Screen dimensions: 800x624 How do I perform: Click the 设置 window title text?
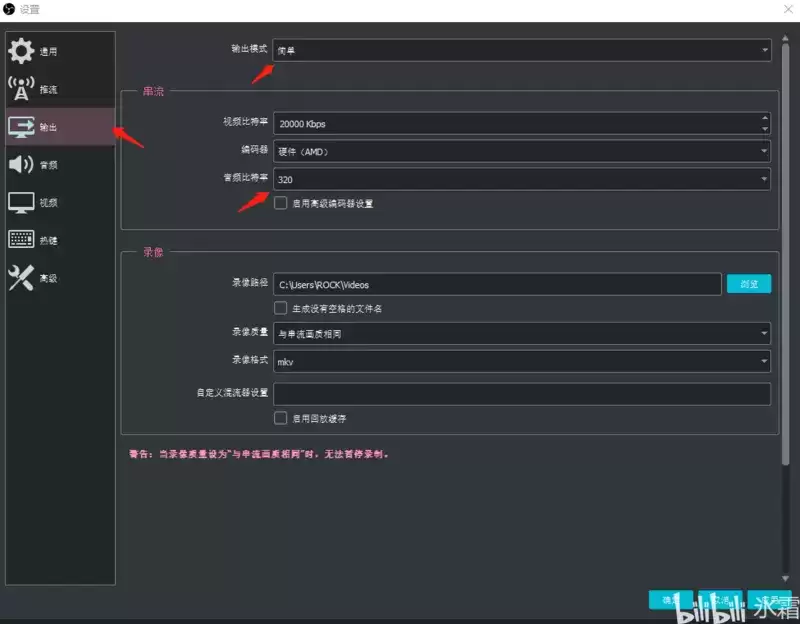click(30, 9)
